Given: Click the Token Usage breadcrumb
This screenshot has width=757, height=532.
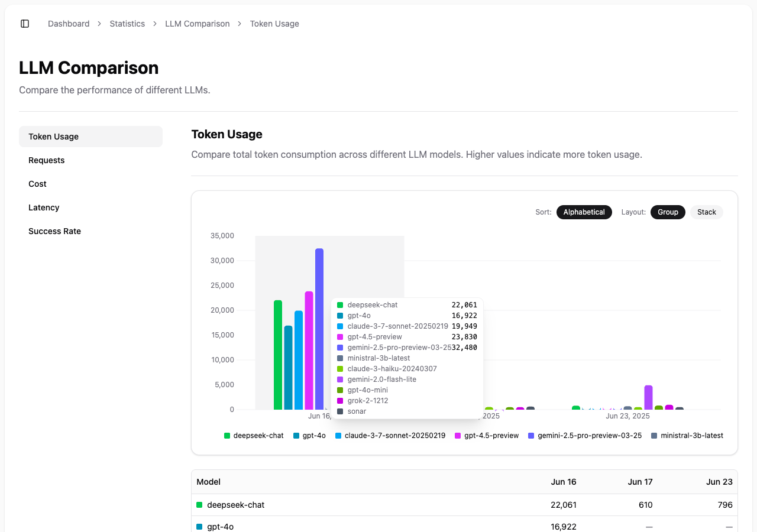Looking at the screenshot, I should pos(274,24).
